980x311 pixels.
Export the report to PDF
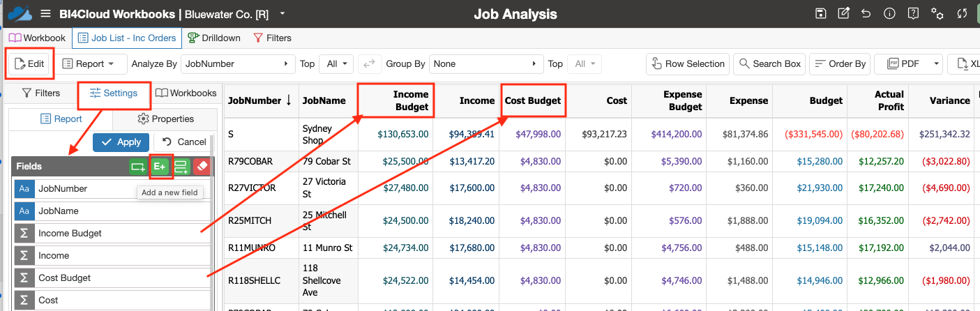click(903, 63)
